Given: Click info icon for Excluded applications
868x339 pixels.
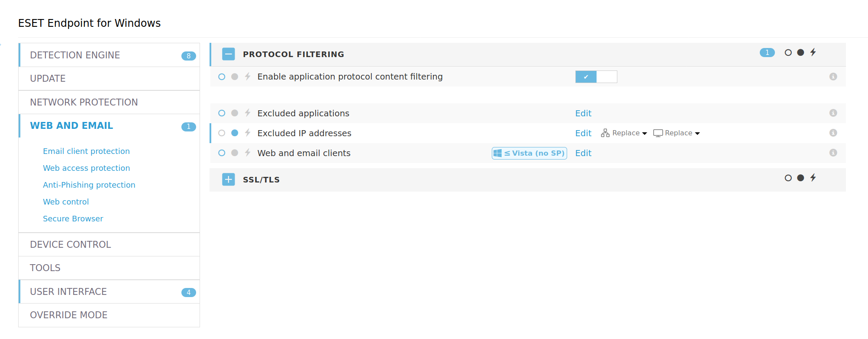Looking at the screenshot, I should click(x=833, y=113).
